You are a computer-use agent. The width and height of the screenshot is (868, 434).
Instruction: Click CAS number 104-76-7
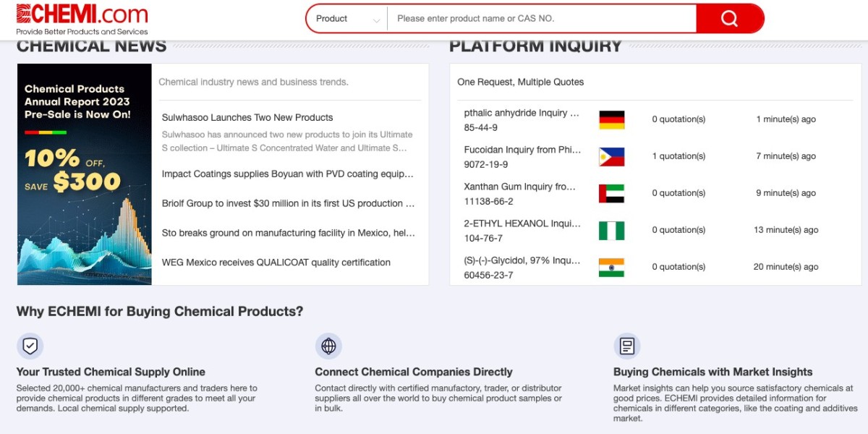[x=483, y=238]
